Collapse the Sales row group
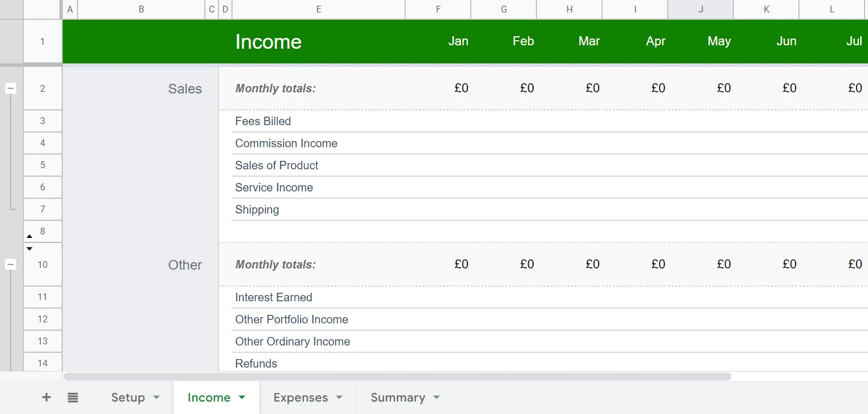This screenshot has height=414, width=868. [11, 88]
